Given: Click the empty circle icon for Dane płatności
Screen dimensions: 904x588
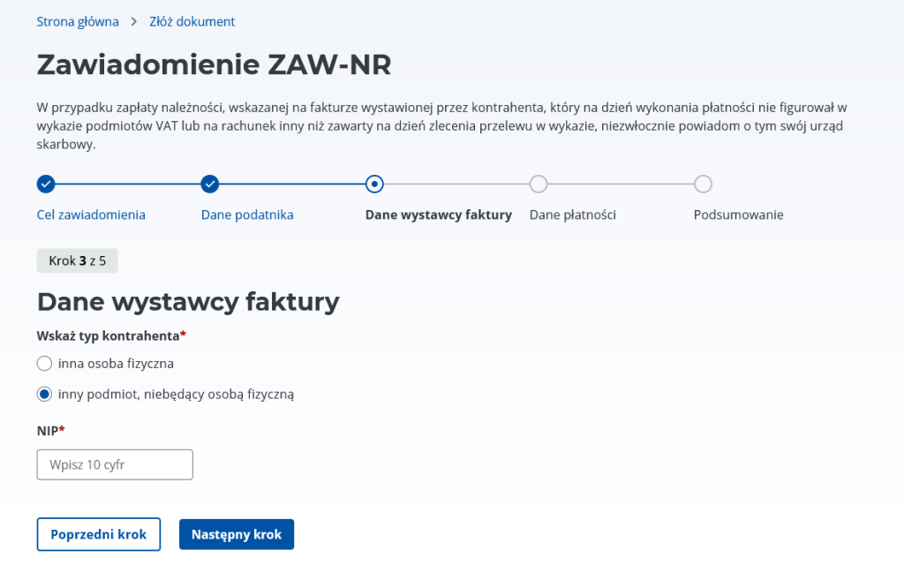Looking at the screenshot, I should [539, 185].
